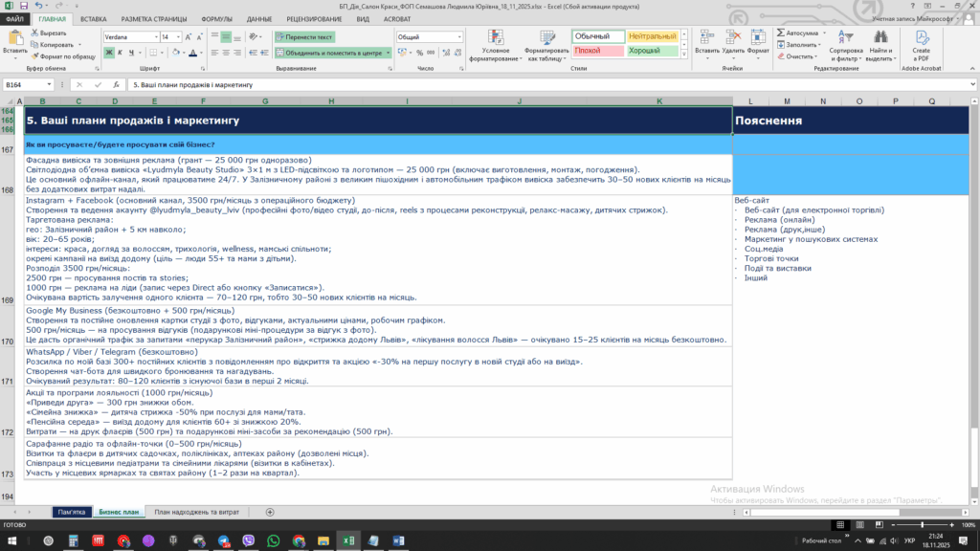Toggle italic formatting button

coord(121,54)
